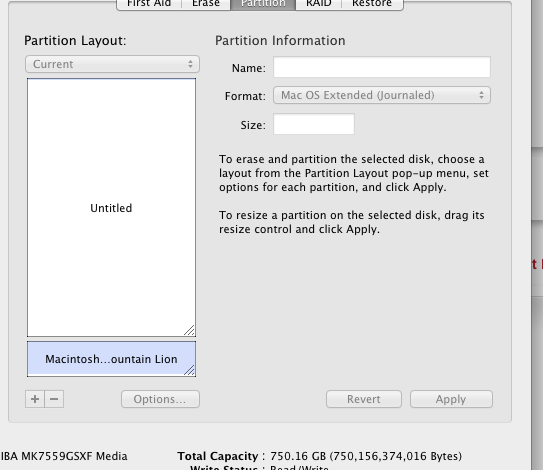Viewport: 543px width, 470px height.
Task: Open the Erase tab
Action: pos(206,4)
